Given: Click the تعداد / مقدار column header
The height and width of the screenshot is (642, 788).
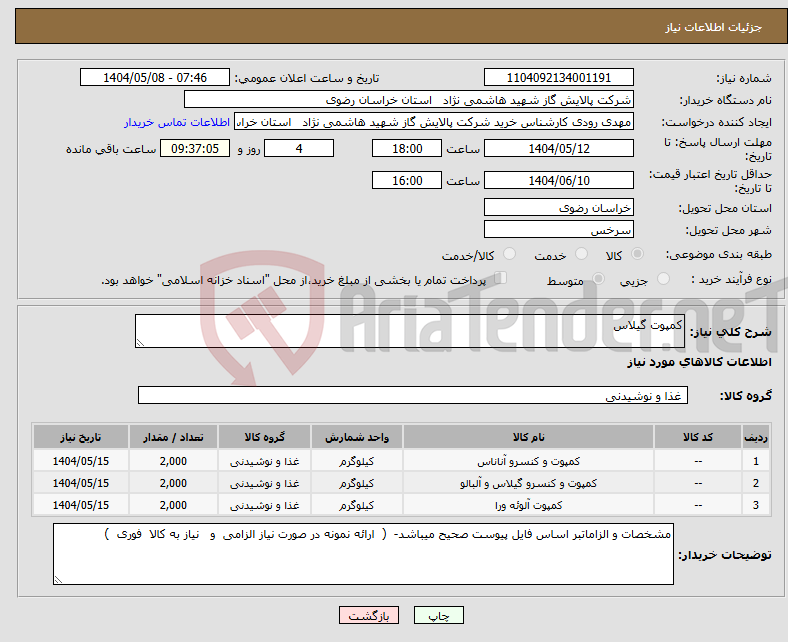Looking at the screenshot, I should click(173, 437).
